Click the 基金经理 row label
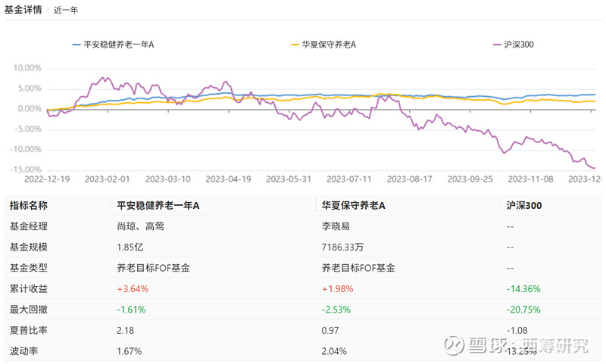The width and height of the screenshot is (606, 364). (x=29, y=226)
